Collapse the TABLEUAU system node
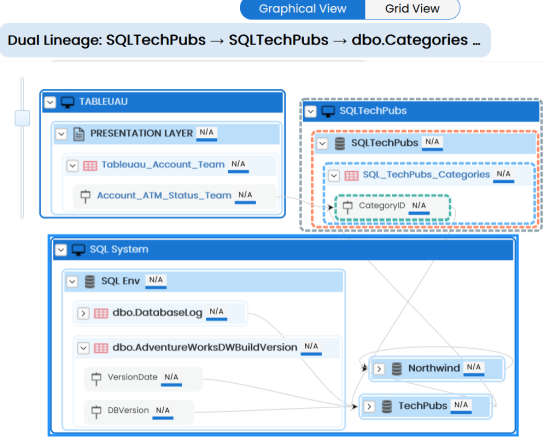Viewport: 544px width, 437px height. pos(50,102)
